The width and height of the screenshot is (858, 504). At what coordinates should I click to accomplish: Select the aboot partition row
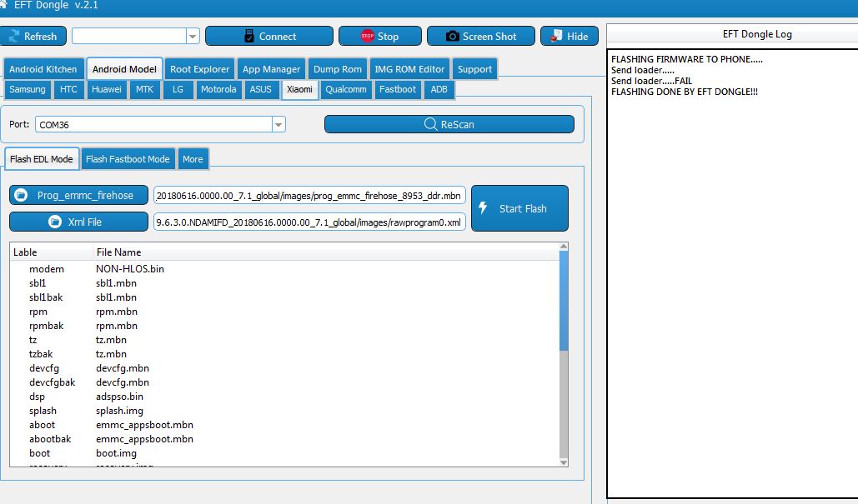coord(284,426)
